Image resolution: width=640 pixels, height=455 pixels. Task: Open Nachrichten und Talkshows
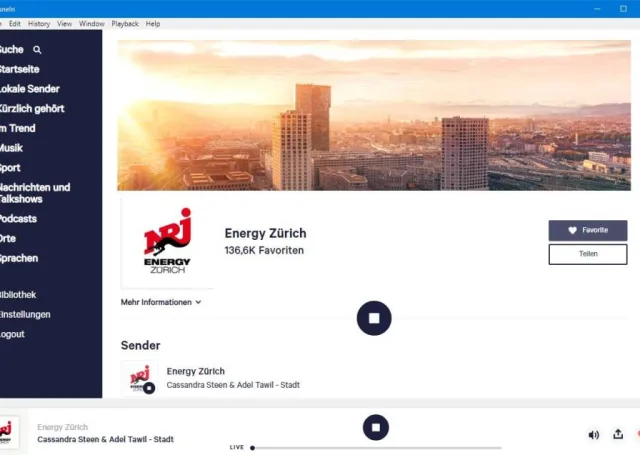[x=35, y=193]
